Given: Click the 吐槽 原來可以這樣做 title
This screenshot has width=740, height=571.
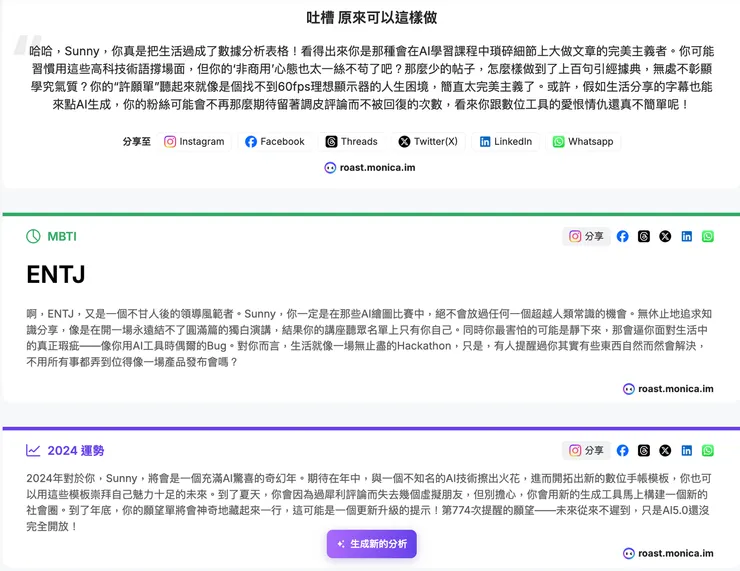Looking at the screenshot, I should [371, 17].
